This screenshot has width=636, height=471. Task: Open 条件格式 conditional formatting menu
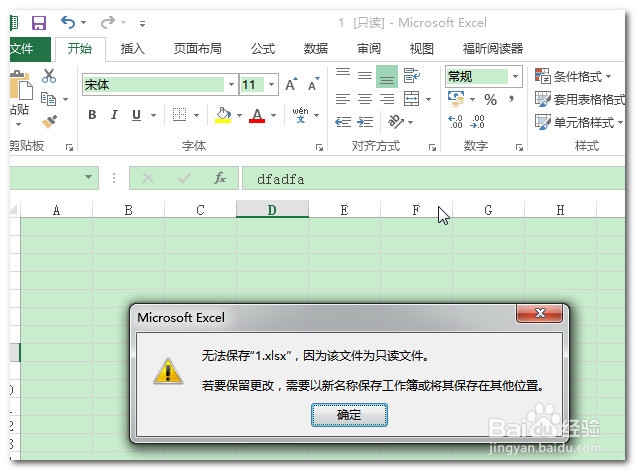tap(573, 76)
